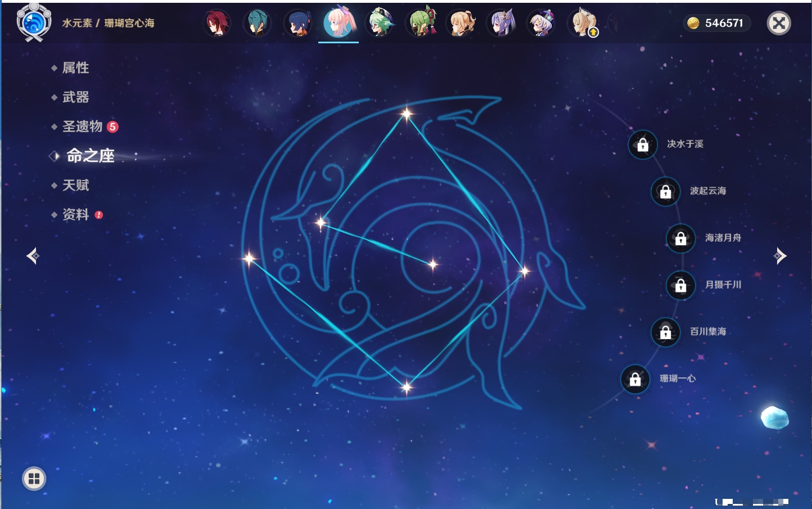812x509 pixels.
Task: Go to previous character with left arrow
Action: 33,256
